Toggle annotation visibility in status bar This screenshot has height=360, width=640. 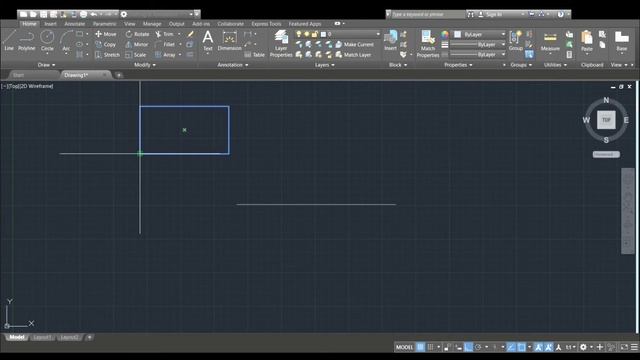539,347
